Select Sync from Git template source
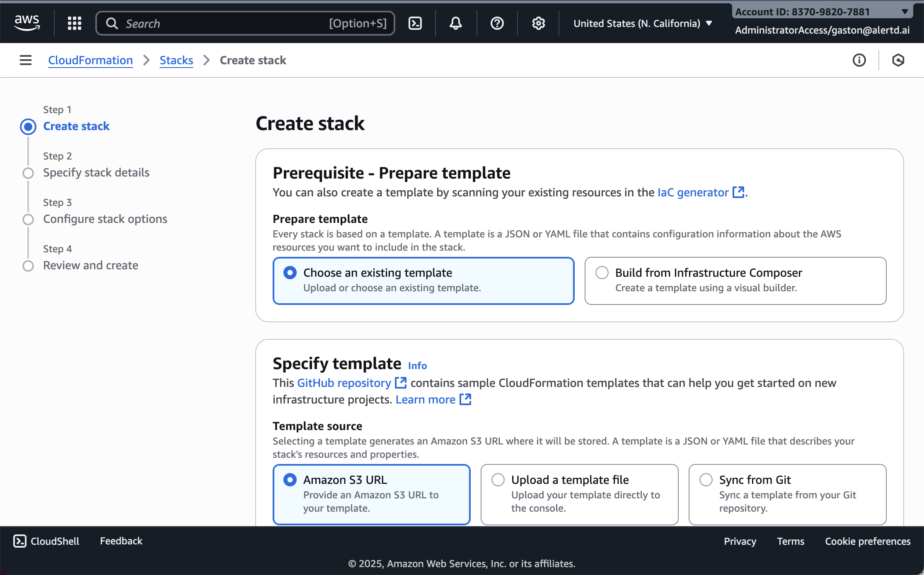924x575 pixels. pyautogui.click(x=706, y=479)
